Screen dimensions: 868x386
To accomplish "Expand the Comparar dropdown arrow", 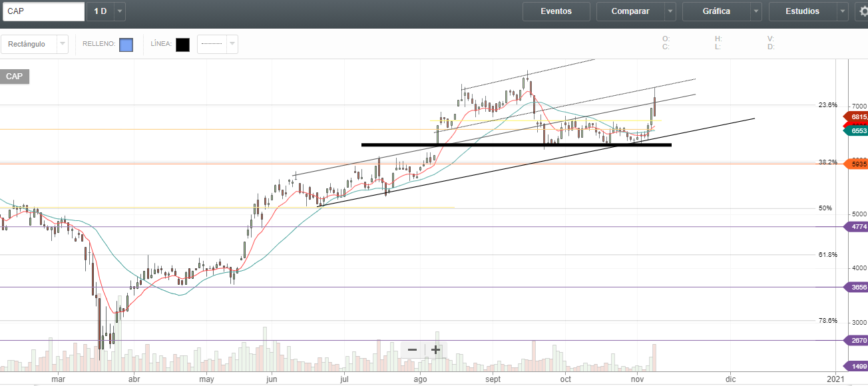I will (x=670, y=11).
